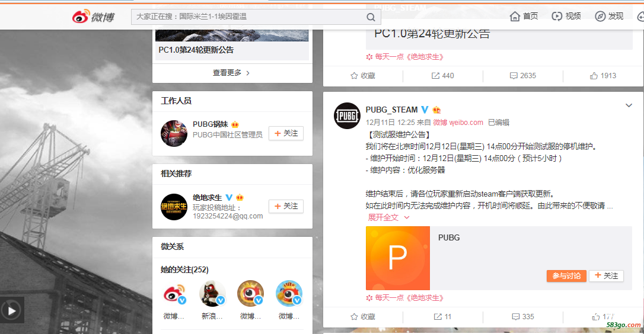Click 新浪 followed account avatar
Image resolution: width=644 pixels, height=334 pixels.
pos(212,293)
